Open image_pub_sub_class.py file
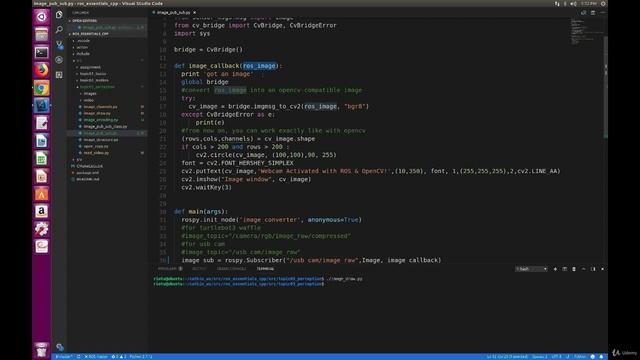The width and height of the screenshot is (640, 360). (x=105, y=127)
